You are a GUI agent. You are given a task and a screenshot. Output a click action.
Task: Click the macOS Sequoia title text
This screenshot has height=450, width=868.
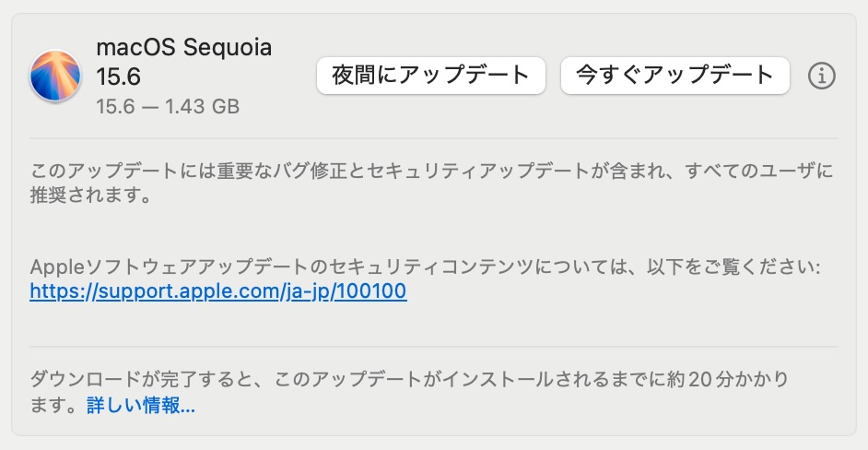tap(183, 48)
